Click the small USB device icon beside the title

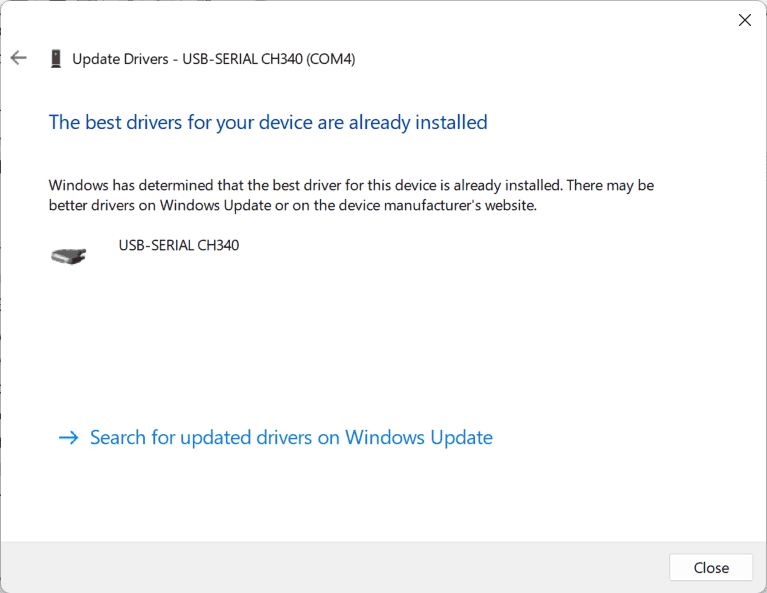[x=55, y=59]
